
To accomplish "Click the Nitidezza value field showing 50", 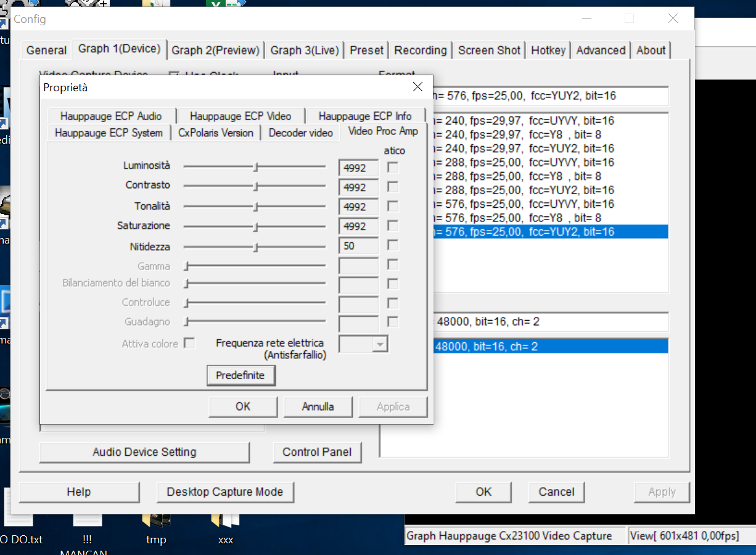I will (358, 246).
